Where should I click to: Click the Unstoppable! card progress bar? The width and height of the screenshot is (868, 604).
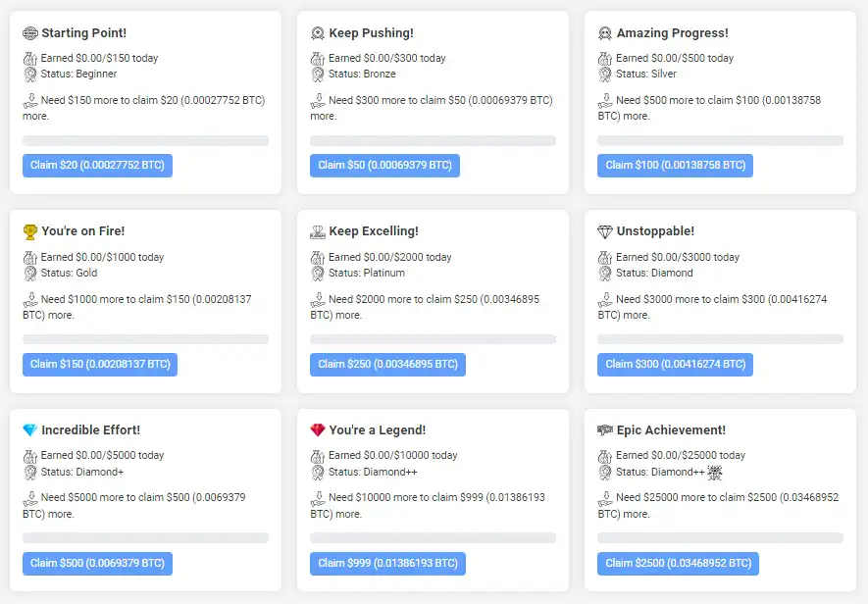[x=720, y=339]
